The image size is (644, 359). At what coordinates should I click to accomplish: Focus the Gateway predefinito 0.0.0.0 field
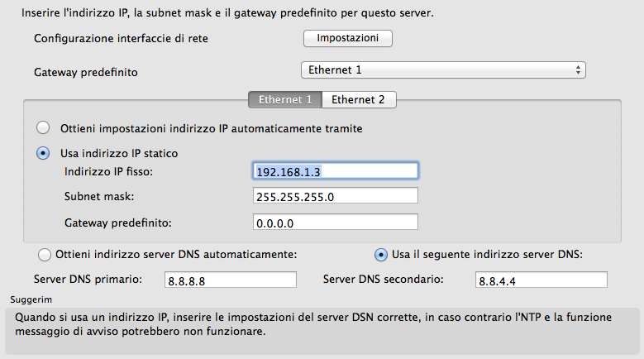[x=335, y=222]
